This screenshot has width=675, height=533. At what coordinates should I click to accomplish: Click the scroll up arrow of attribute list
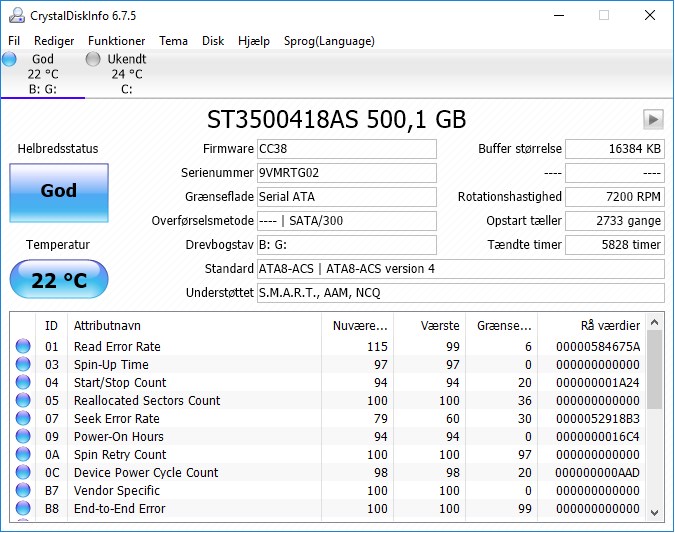655,322
